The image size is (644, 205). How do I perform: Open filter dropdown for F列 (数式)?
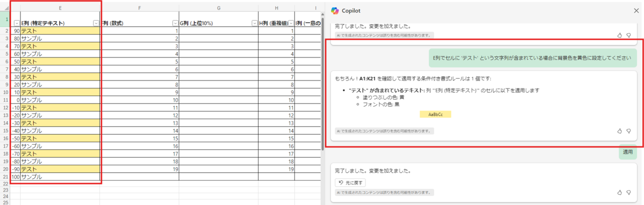click(x=175, y=23)
